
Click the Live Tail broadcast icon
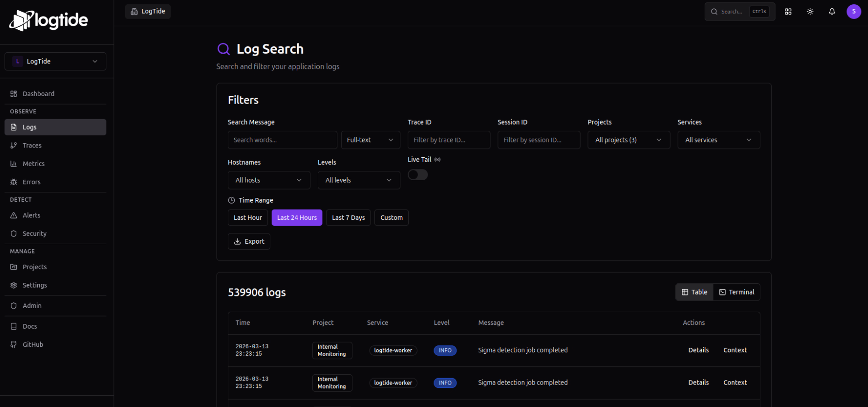pyautogui.click(x=437, y=160)
